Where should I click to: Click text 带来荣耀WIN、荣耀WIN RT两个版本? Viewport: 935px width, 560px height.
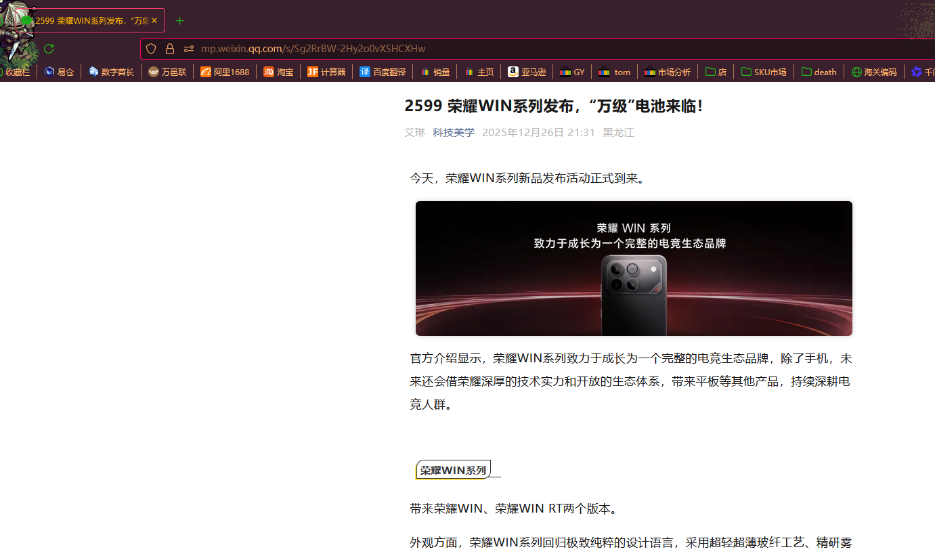click(x=514, y=509)
